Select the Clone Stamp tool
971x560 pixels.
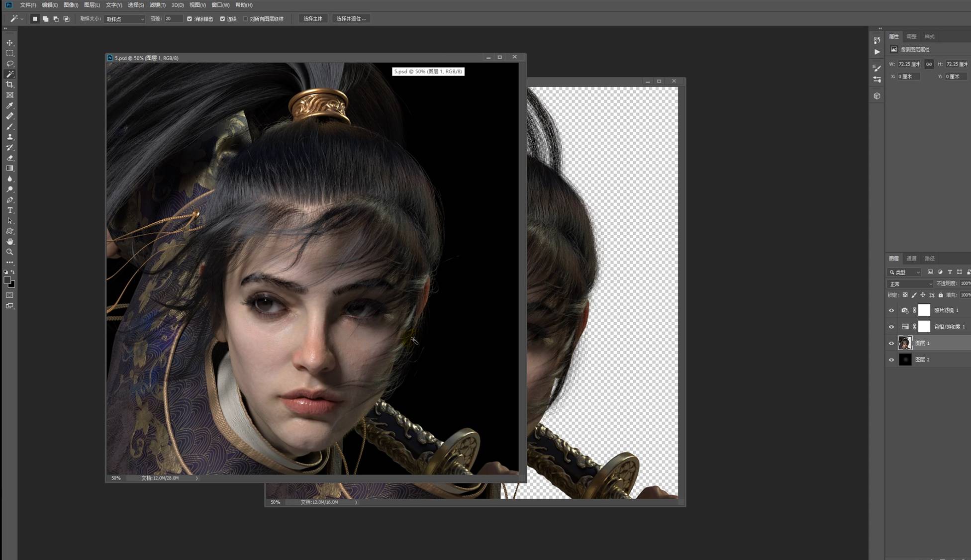pos(9,137)
